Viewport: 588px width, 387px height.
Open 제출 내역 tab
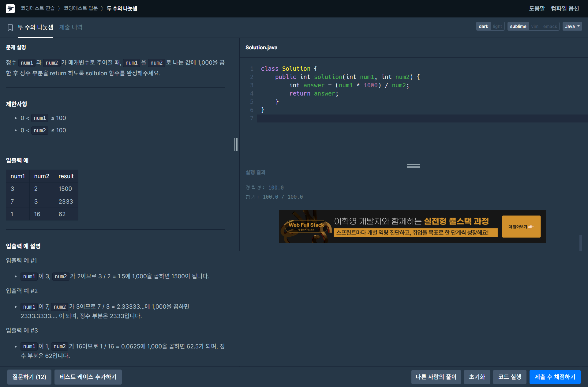71,27
